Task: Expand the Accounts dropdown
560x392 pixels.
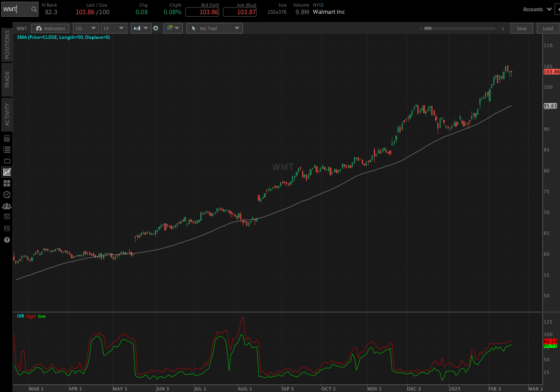Action: pyautogui.click(x=537, y=9)
